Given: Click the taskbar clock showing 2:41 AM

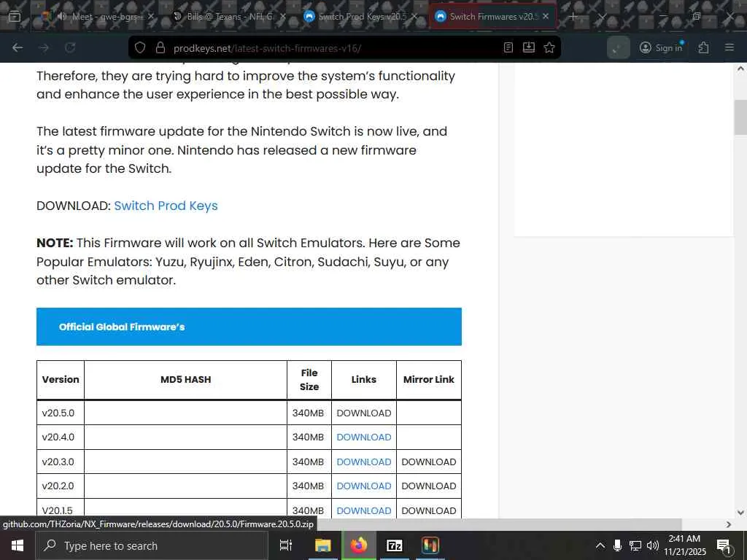Looking at the screenshot, I should click(685, 545).
